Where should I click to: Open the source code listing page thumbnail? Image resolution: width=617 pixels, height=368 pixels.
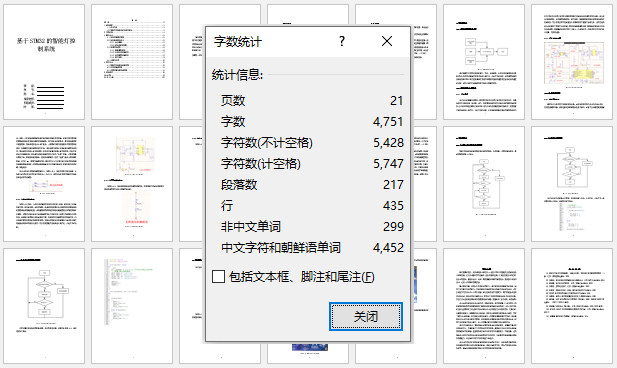pos(132,306)
